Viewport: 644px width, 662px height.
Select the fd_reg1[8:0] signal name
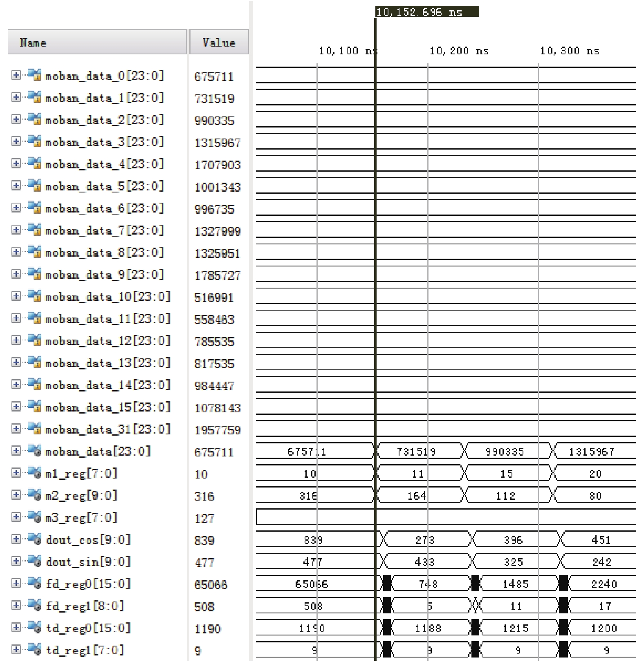(x=85, y=606)
